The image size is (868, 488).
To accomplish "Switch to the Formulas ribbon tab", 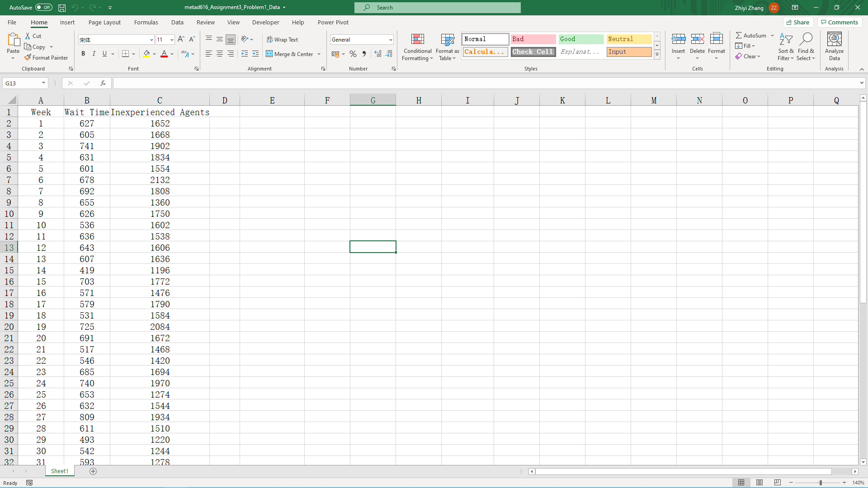I will click(x=146, y=22).
